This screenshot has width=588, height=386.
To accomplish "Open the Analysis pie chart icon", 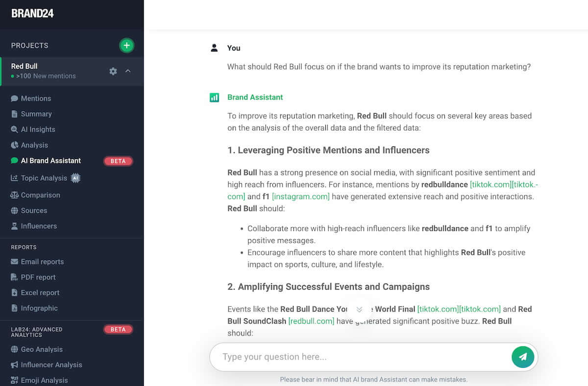I will (x=14, y=145).
